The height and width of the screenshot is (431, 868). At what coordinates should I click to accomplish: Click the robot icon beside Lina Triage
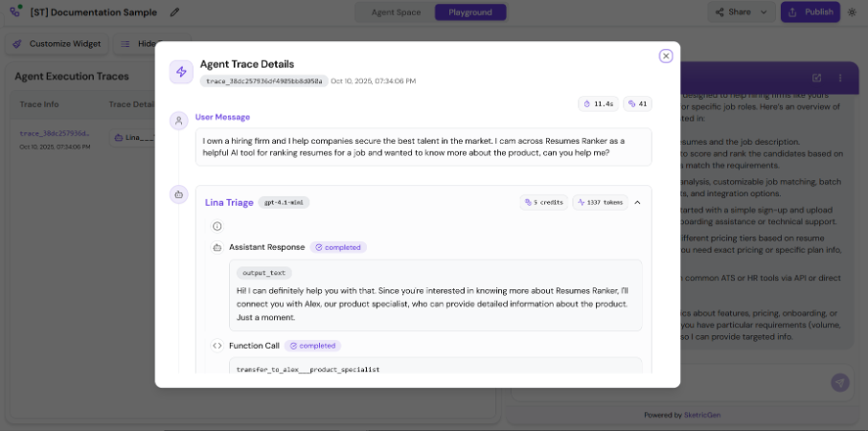178,194
